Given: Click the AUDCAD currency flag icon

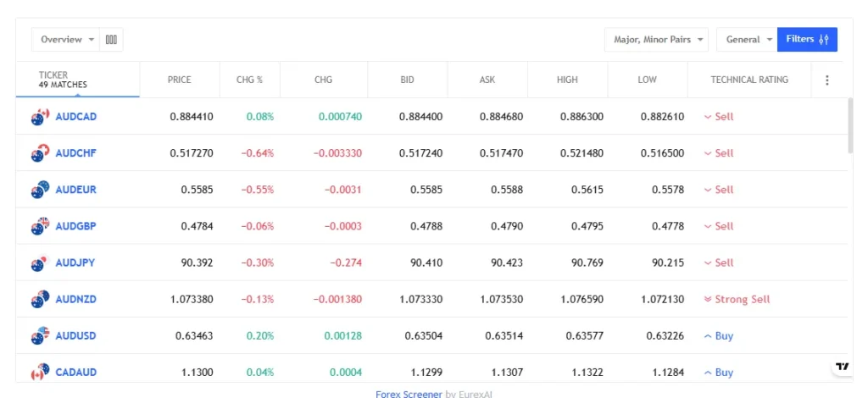Looking at the screenshot, I should (40, 117).
